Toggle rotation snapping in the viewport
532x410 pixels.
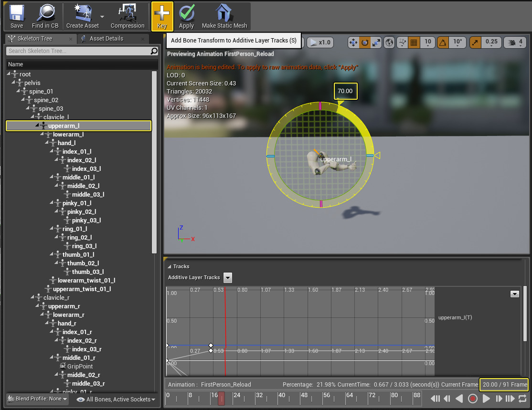443,42
